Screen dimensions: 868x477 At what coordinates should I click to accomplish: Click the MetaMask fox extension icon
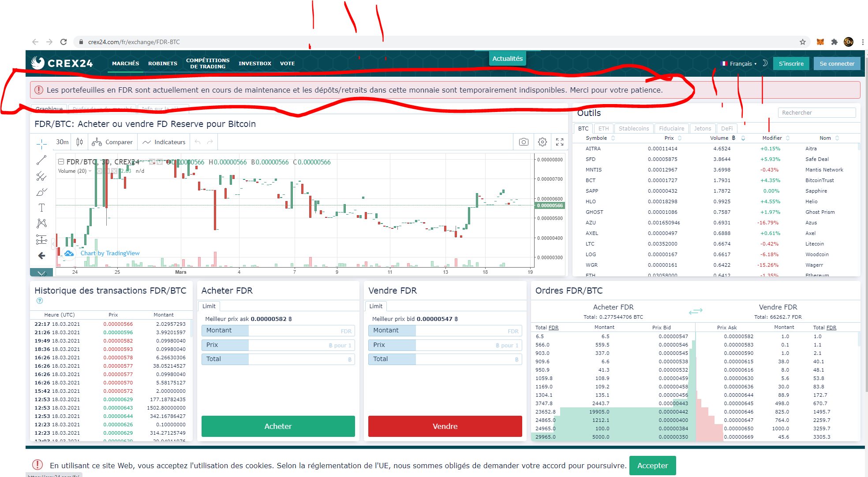pos(820,42)
